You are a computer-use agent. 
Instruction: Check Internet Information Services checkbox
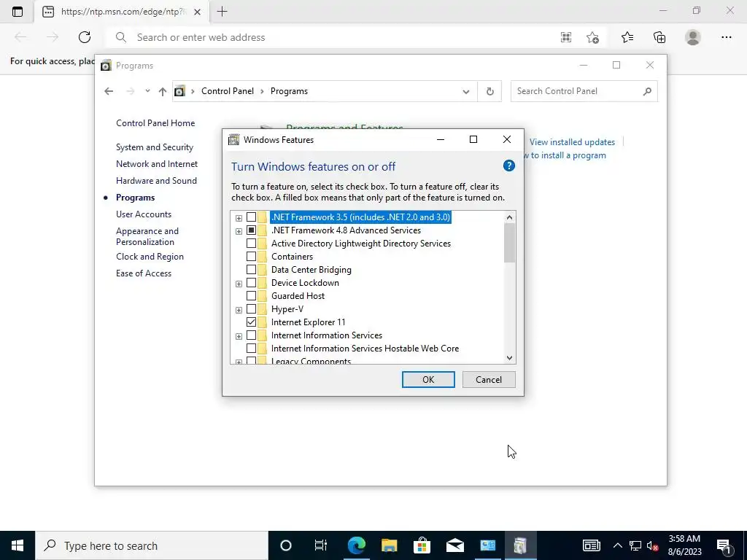(x=251, y=335)
